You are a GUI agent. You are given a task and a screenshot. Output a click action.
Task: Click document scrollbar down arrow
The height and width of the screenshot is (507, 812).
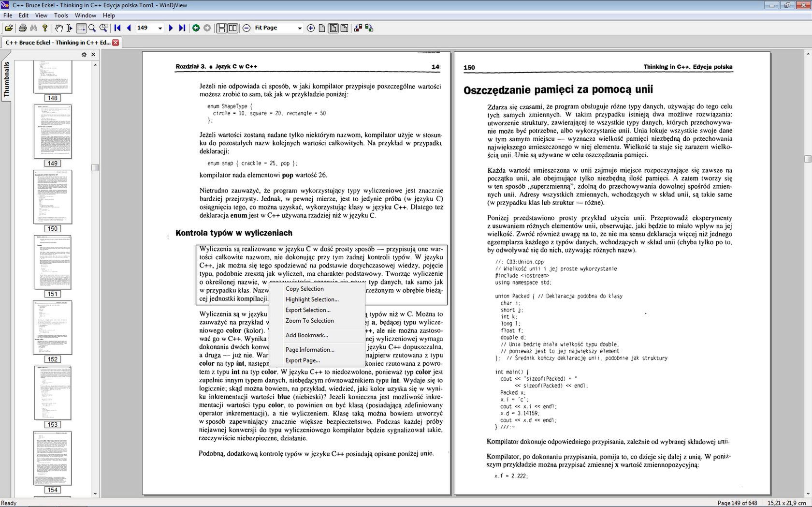pos(808,494)
